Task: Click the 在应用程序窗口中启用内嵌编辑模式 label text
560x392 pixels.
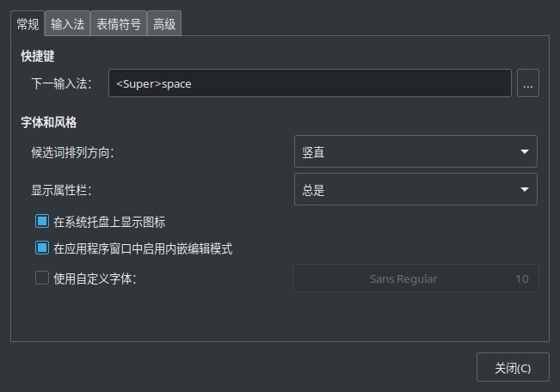Action: click(143, 248)
